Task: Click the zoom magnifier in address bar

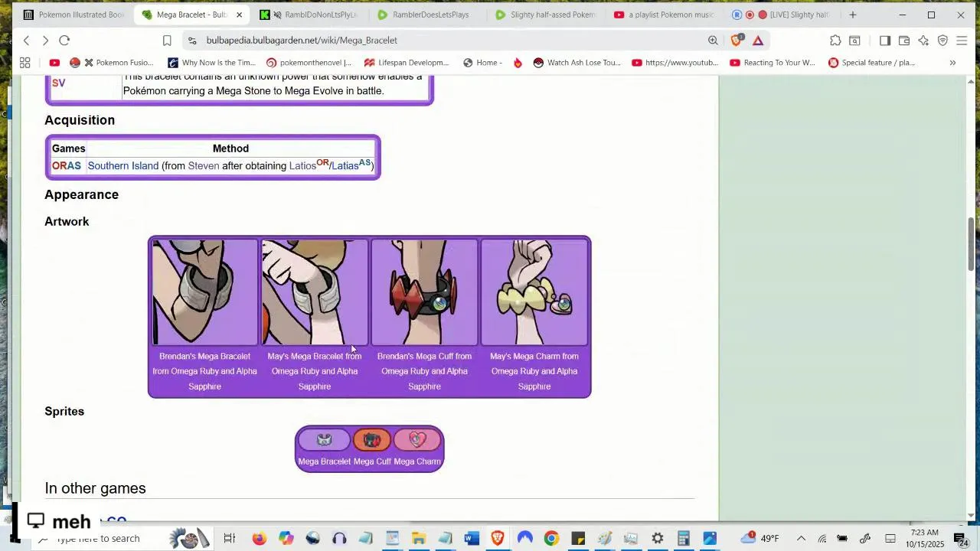Action: [713, 41]
